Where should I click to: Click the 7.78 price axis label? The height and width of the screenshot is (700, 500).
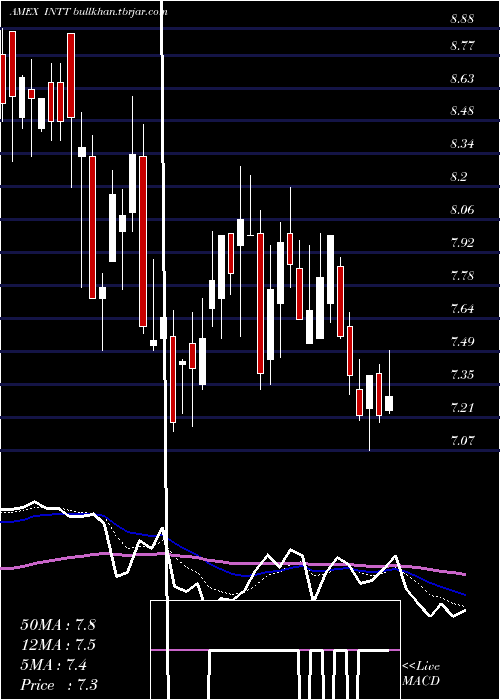462,275
